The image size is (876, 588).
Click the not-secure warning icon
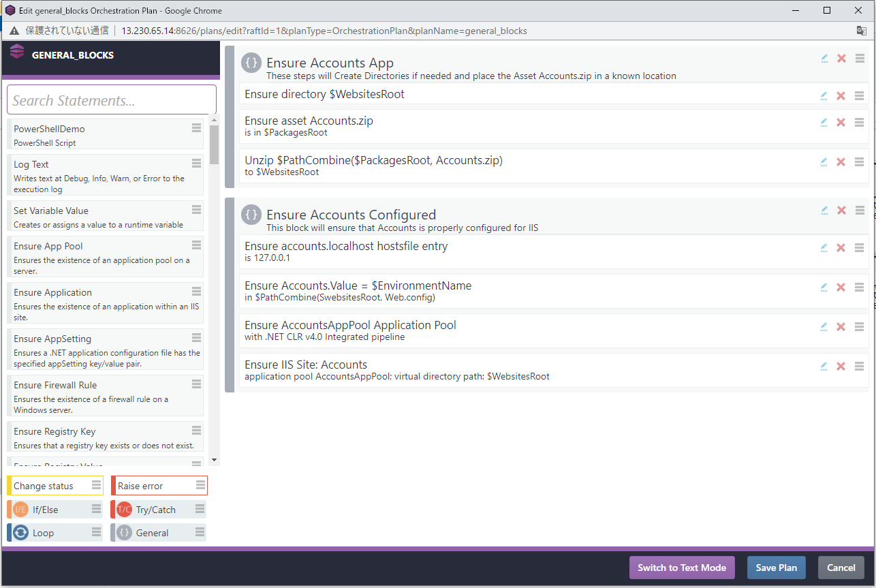click(x=14, y=31)
